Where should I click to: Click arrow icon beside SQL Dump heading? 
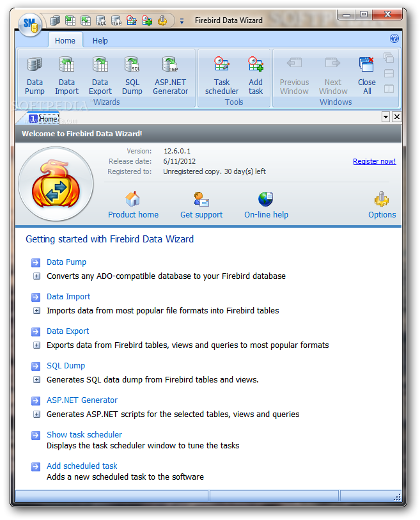pos(36,366)
